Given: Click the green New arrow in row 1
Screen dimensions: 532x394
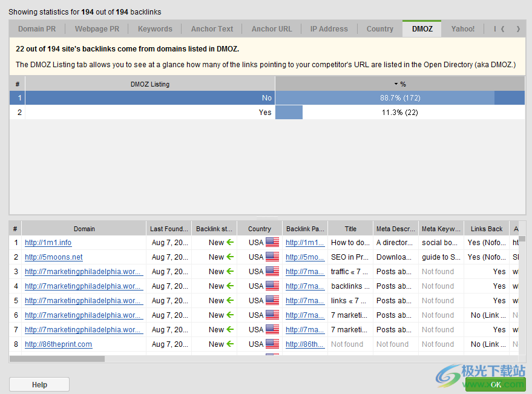Looking at the screenshot, I should [x=231, y=242].
